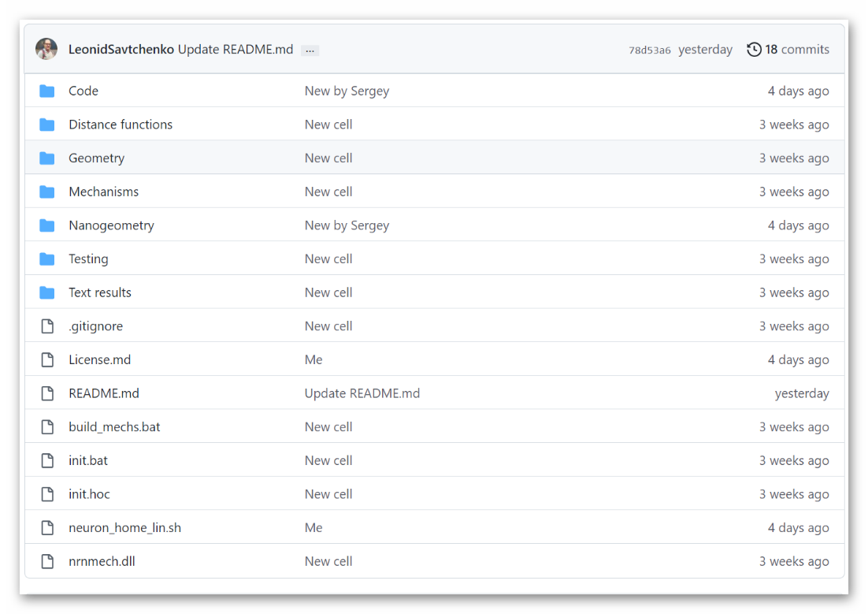Click the init.hoc file icon
Viewport: 868px width, 614px height.
47,494
